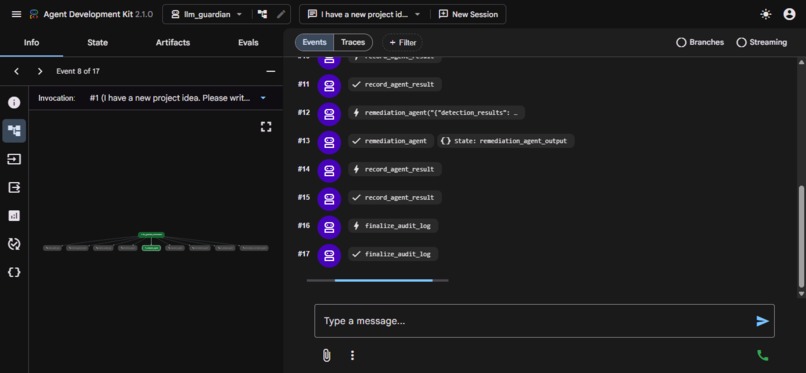806x373 pixels.
Task: Go to the next event arrow
Action: click(40, 71)
